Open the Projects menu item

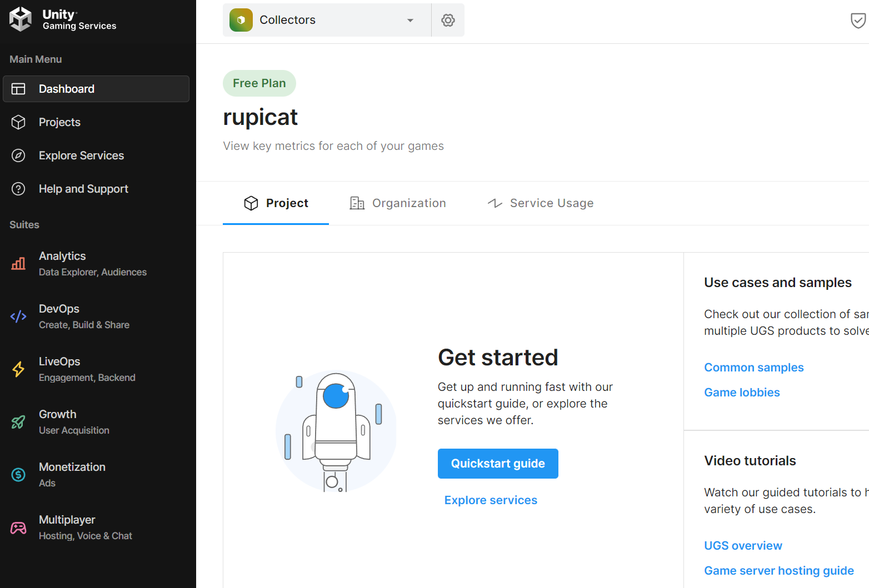[x=96, y=122]
